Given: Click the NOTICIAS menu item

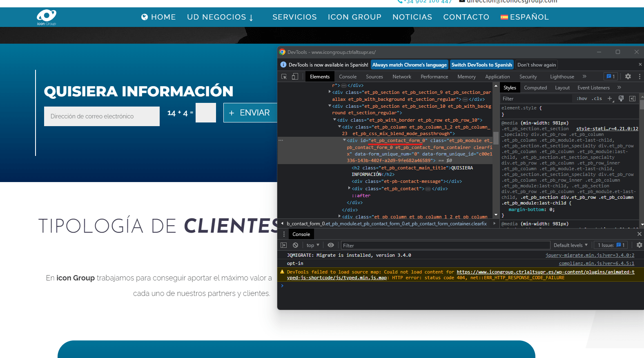Looking at the screenshot, I should [x=412, y=17].
